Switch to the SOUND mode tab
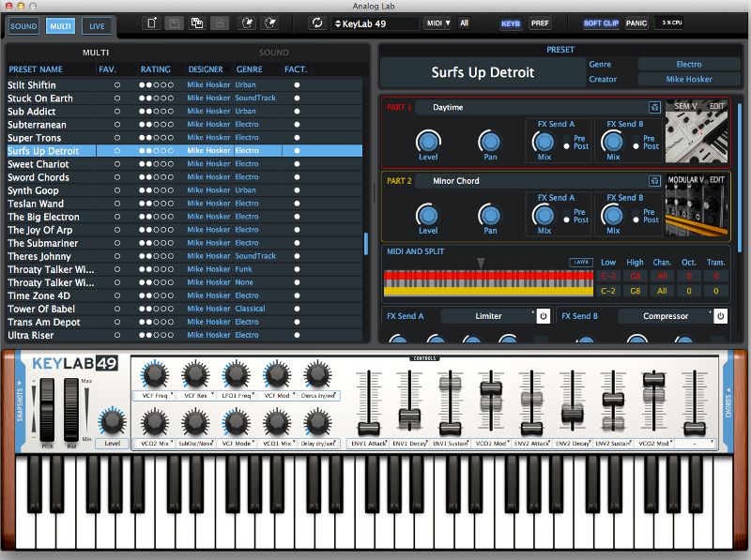 tap(23, 26)
